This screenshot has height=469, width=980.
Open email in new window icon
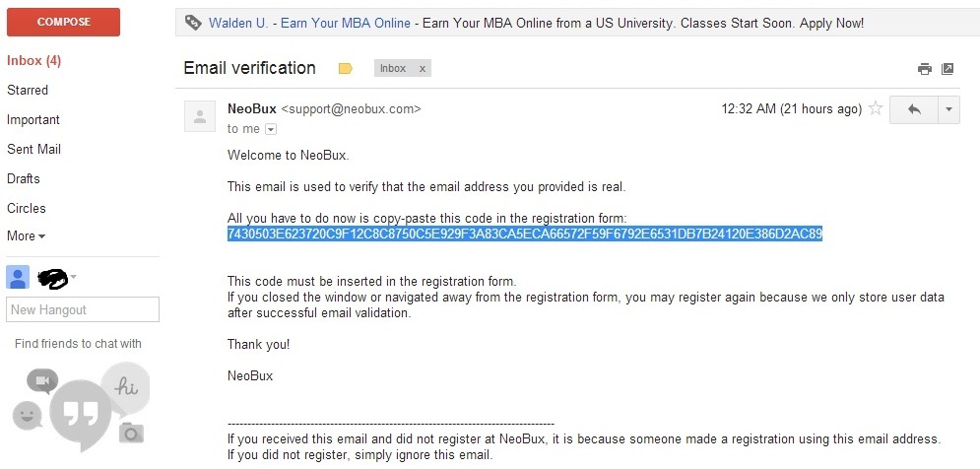coord(947,69)
